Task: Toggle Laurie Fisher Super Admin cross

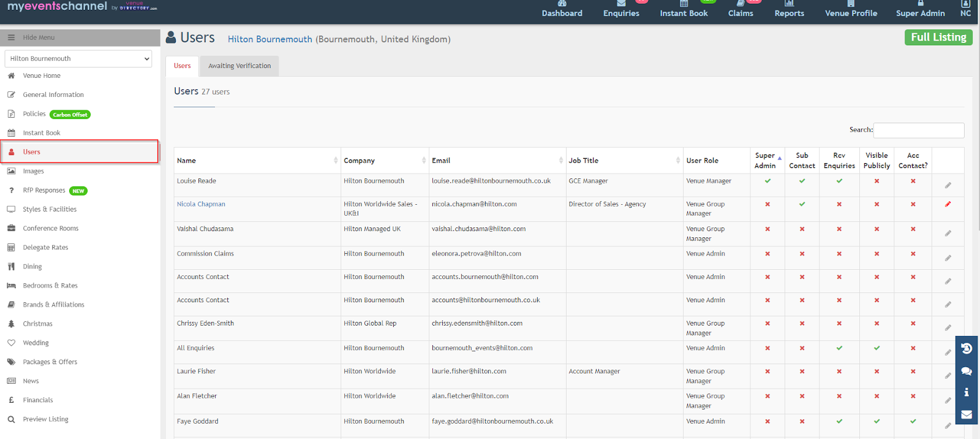Action: click(x=767, y=371)
